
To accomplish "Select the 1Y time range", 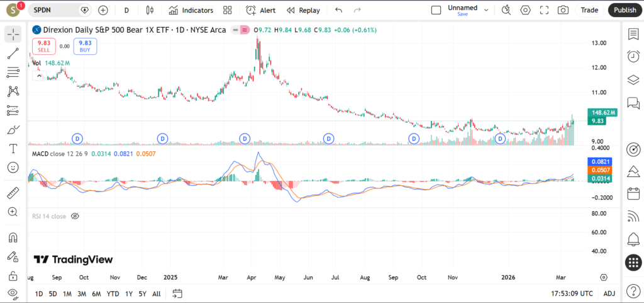I will (x=128, y=294).
